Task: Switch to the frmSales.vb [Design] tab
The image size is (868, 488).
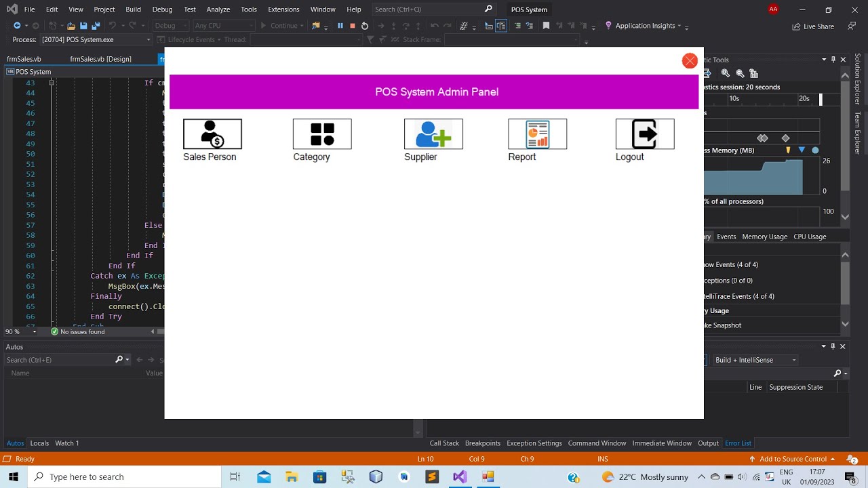Action: [100, 59]
